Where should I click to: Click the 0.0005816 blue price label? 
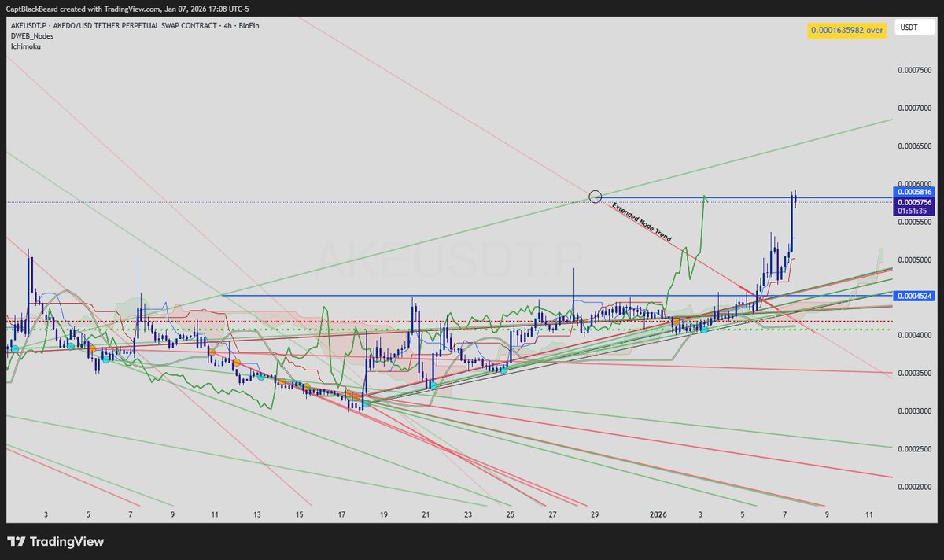click(913, 192)
